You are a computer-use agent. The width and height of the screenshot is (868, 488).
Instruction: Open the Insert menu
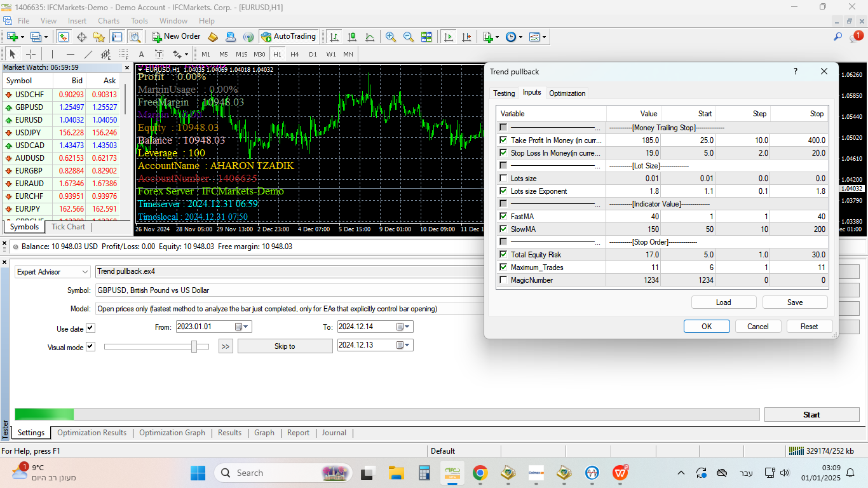click(x=77, y=21)
